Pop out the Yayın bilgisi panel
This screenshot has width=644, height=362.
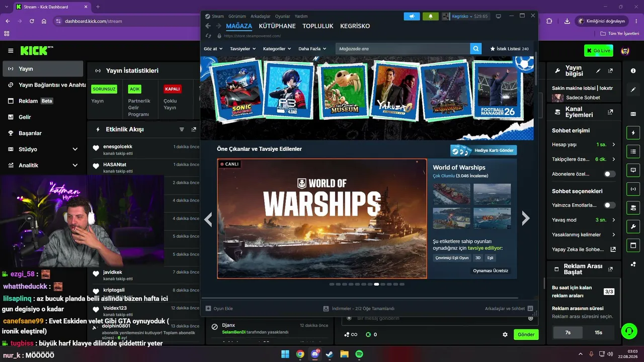(610, 71)
